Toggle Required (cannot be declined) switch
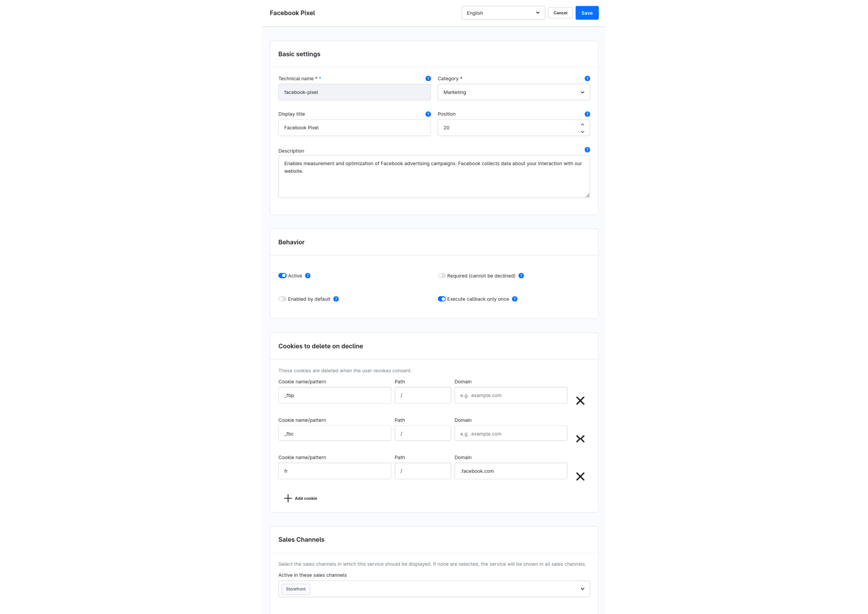Viewport: 868px width, 614px height. (x=441, y=276)
